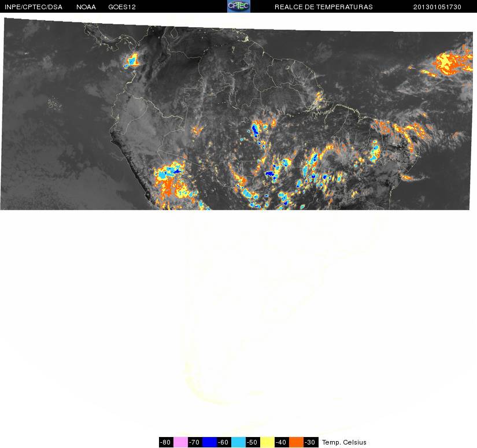Viewport: 477px width, 448px height.
Task: Select the dark blue -70 to -60 swatch
Action: point(209,442)
